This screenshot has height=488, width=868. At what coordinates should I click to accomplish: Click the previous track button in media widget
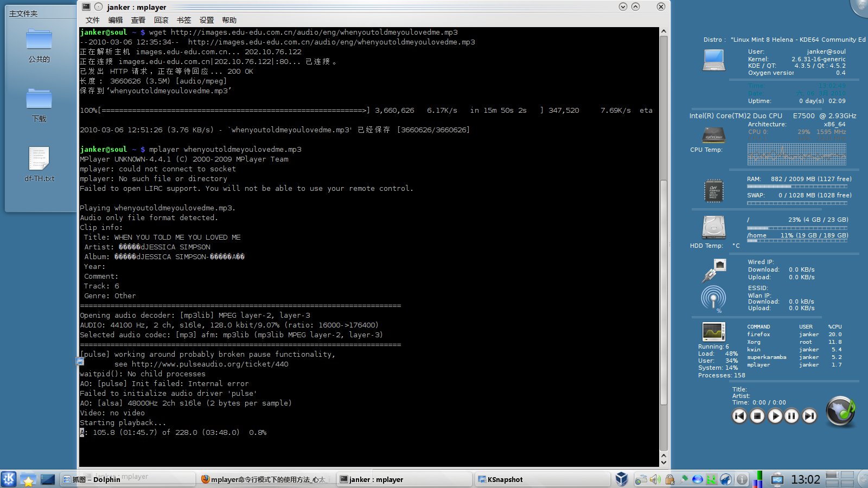(x=739, y=416)
